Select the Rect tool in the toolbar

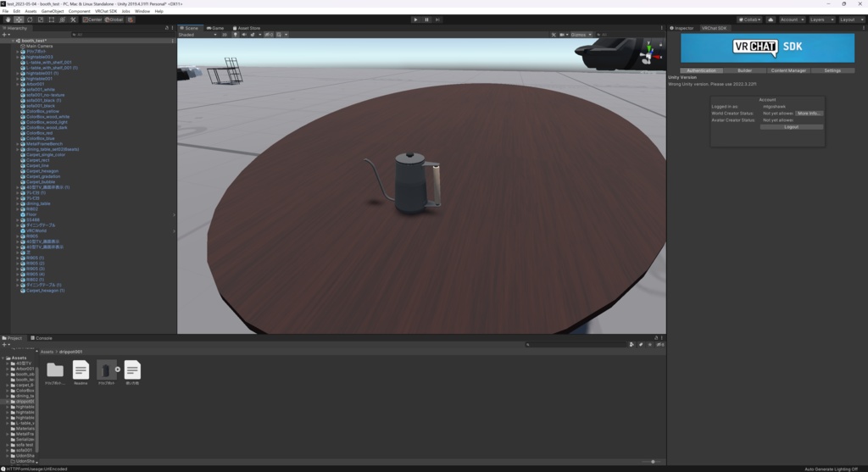[x=52, y=19]
